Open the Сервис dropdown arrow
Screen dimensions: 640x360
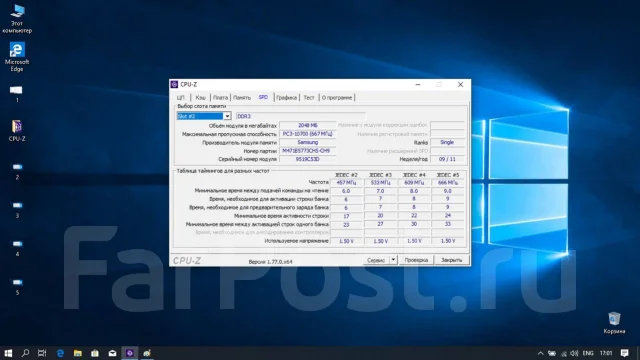[x=393, y=260]
